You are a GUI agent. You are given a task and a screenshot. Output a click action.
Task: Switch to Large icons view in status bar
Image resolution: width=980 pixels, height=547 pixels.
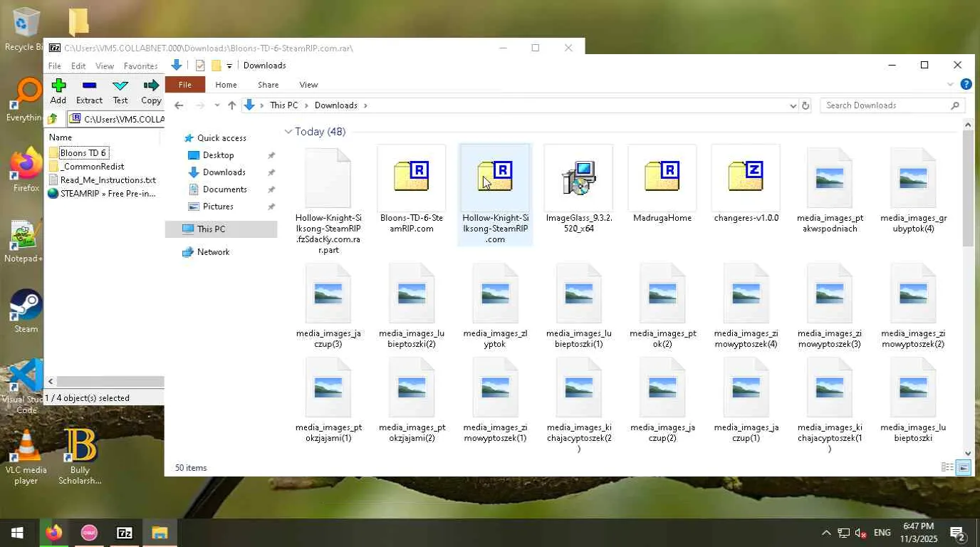click(x=963, y=468)
